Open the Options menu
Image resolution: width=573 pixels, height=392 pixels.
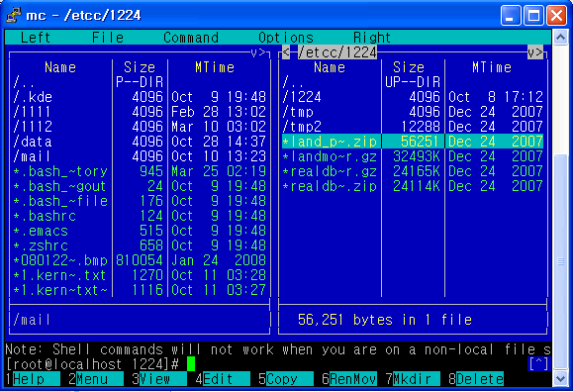286,38
